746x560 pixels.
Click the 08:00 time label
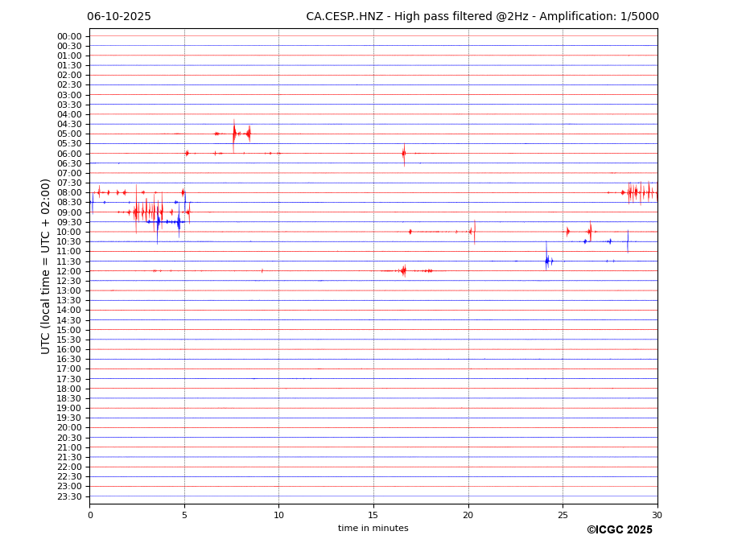[69, 192]
